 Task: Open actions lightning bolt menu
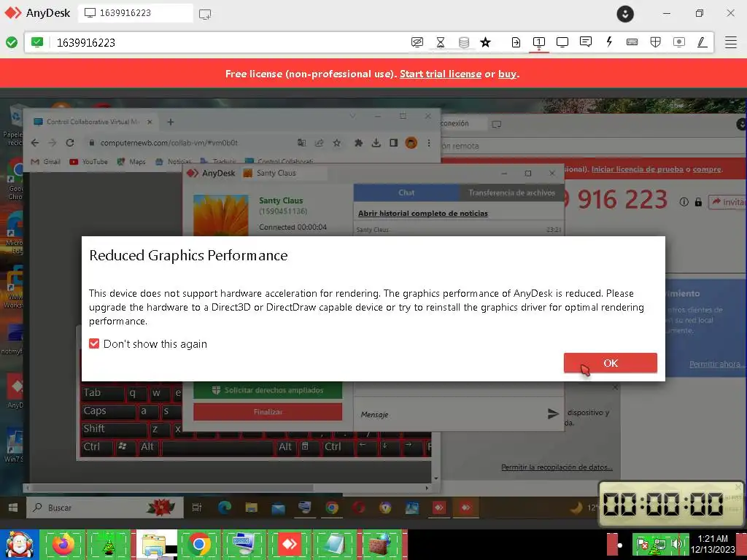tap(609, 42)
